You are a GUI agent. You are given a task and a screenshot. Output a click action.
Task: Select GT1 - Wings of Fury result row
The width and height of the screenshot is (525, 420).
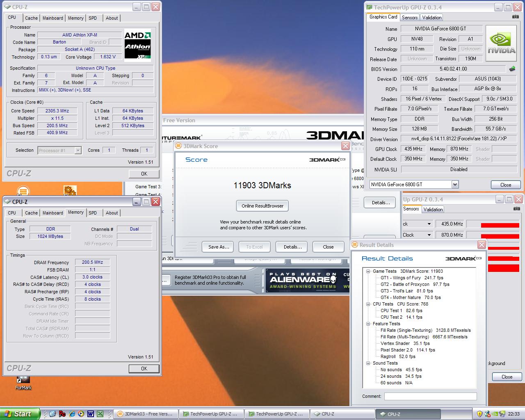[x=412, y=278]
